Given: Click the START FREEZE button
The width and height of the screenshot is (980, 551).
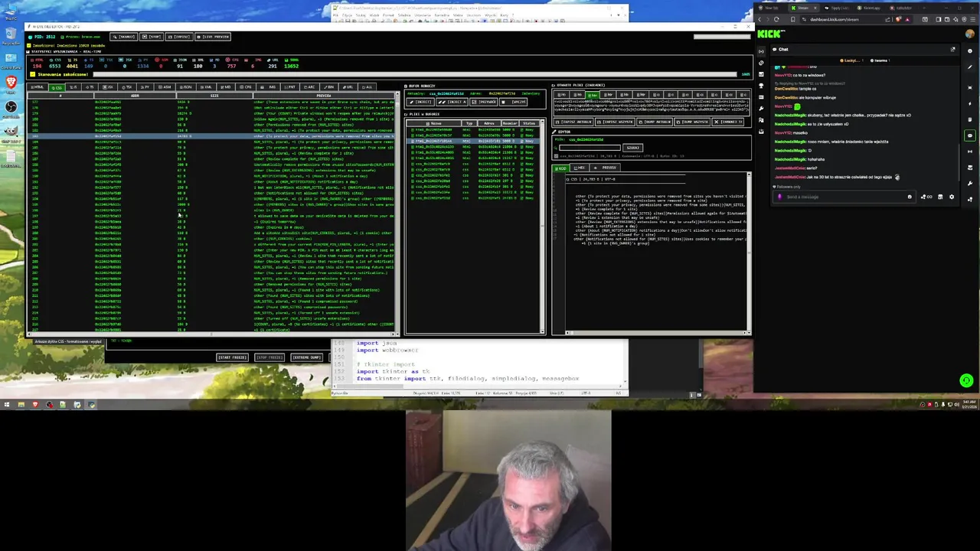Looking at the screenshot, I should tap(233, 357).
